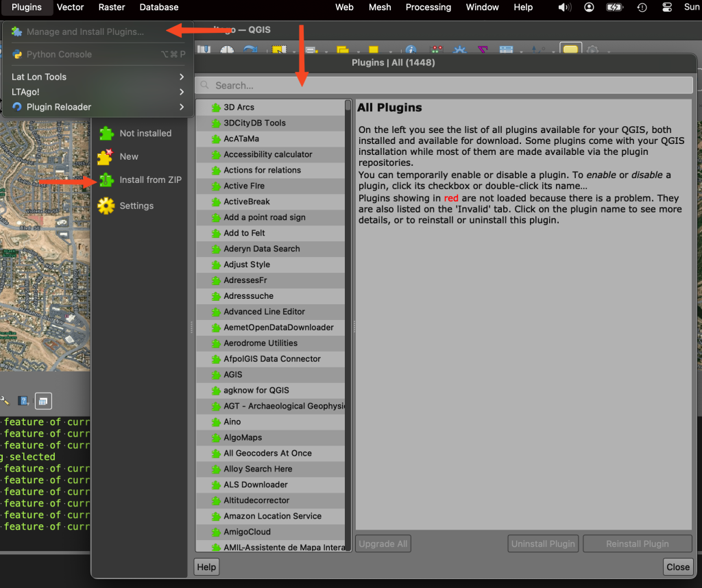Switch to the Not installed plugins tab

point(139,134)
